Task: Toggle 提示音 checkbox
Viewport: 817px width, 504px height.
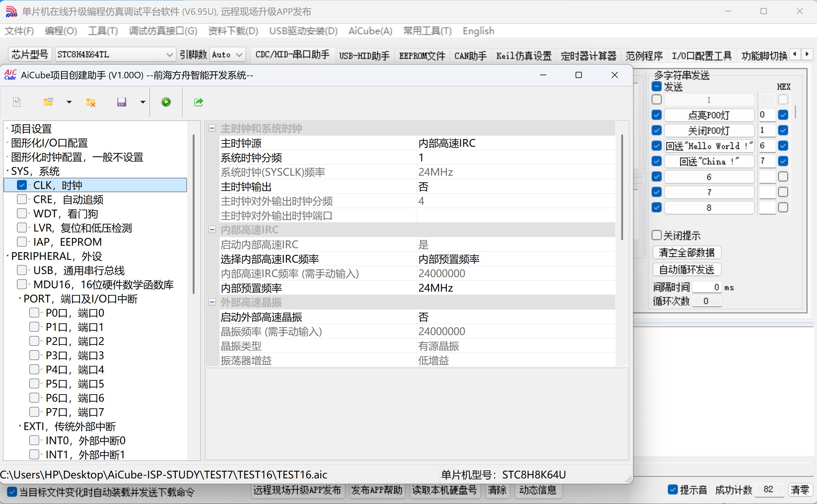Action: [x=673, y=490]
